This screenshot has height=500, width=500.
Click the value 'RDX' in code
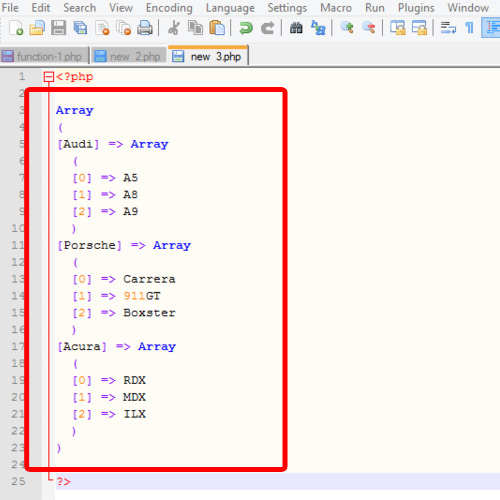click(x=134, y=380)
